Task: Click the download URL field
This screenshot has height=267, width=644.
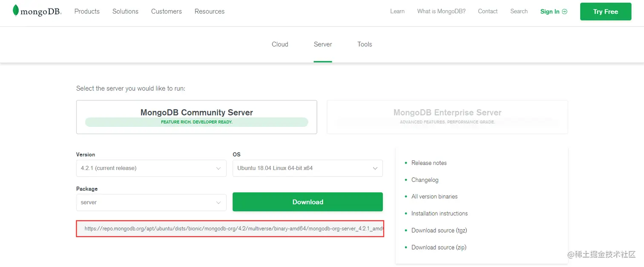Action: point(230,229)
